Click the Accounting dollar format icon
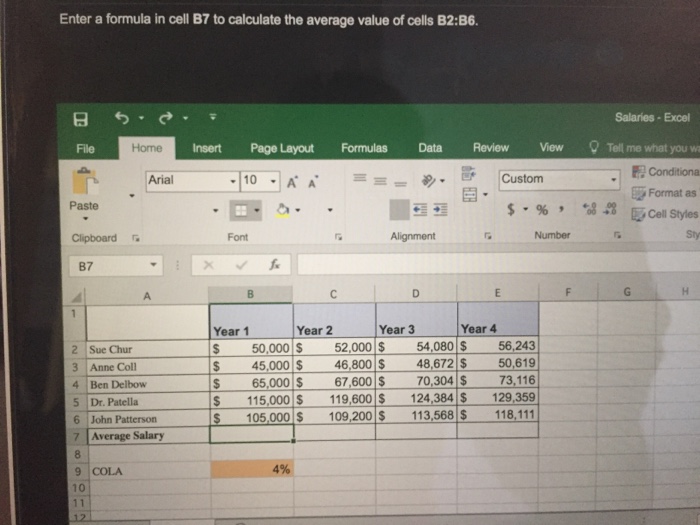 [511, 209]
